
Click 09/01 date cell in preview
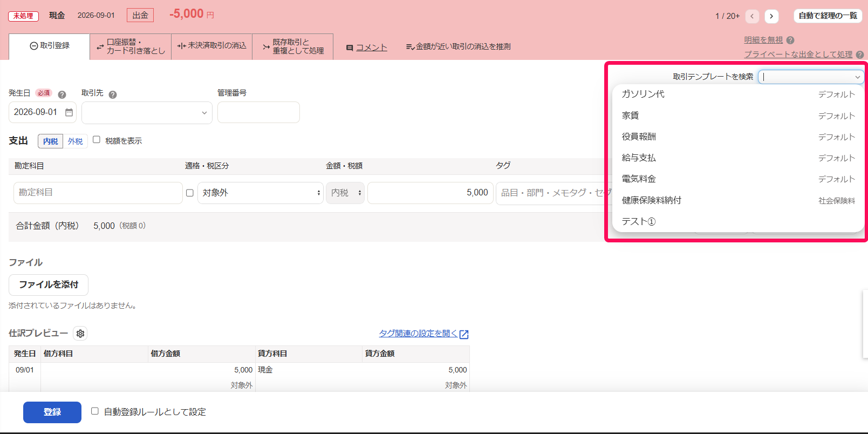click(25, 370)
